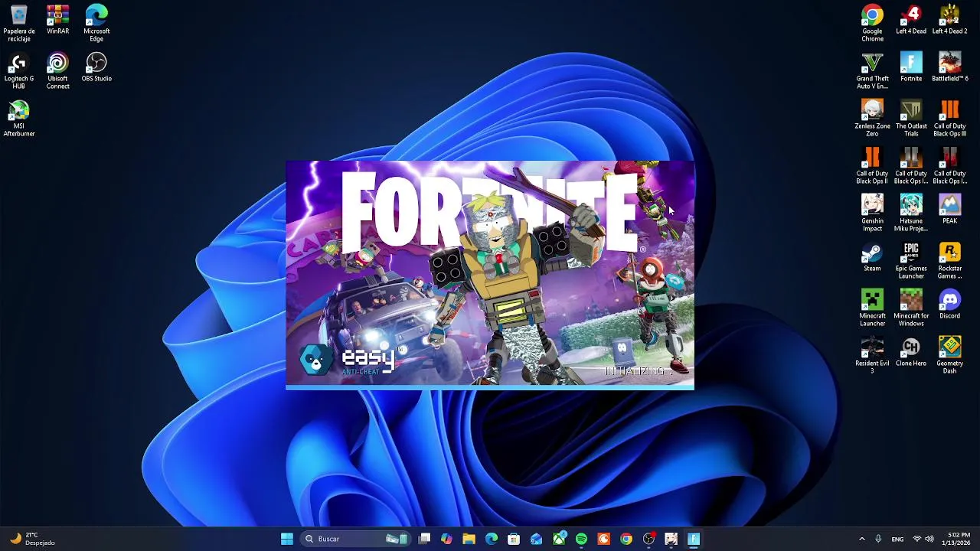Open Microsoft Store from the taskbar

514,539
